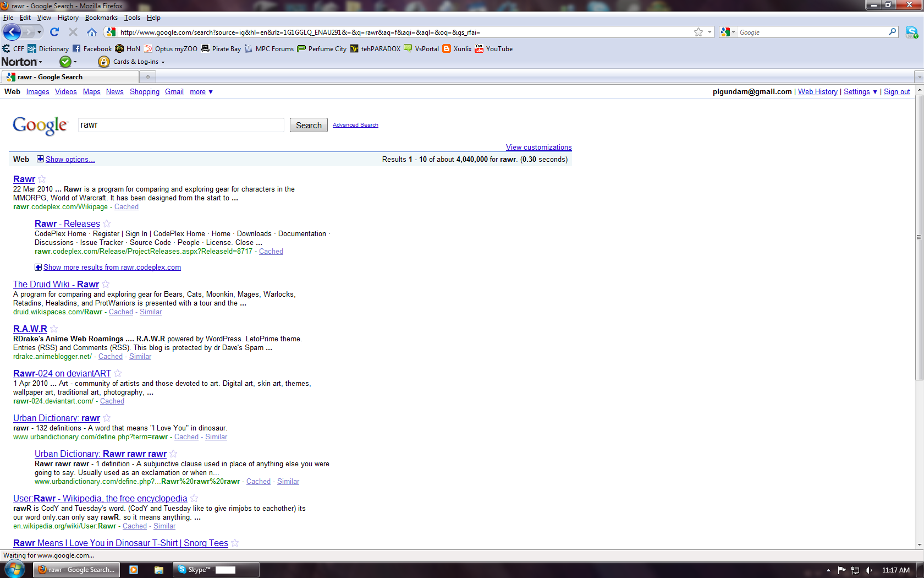924x578 pixels.
Task: Open the Pirate Bay bookmark
Action: (x=221, y=48)
